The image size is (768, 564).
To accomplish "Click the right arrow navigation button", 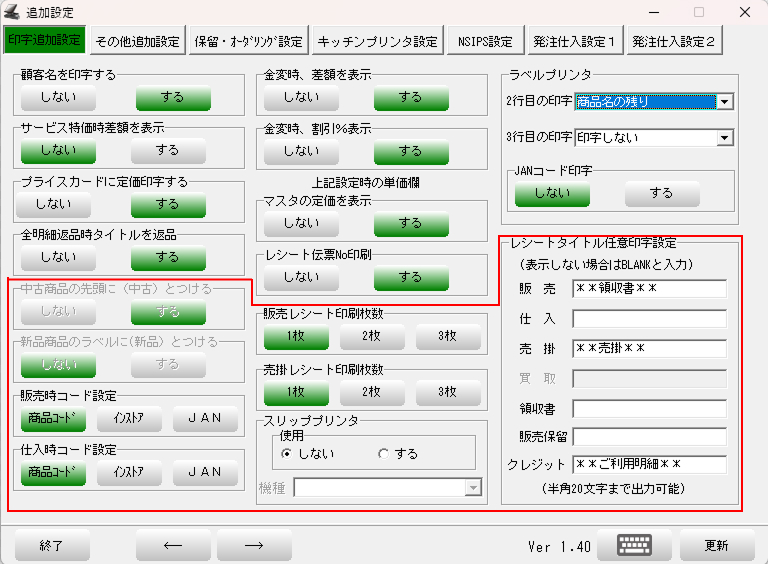I will tap(254, 546).
